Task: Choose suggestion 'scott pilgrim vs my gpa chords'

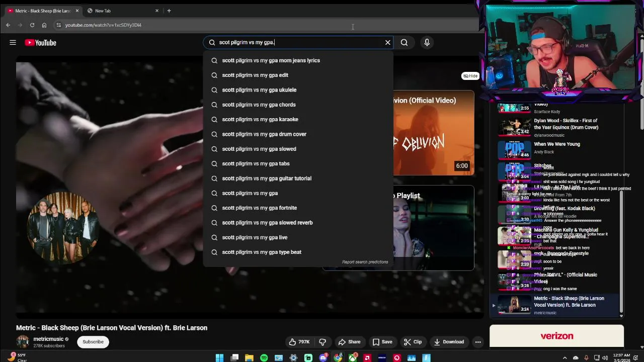Action: click(x=298, y=105)
